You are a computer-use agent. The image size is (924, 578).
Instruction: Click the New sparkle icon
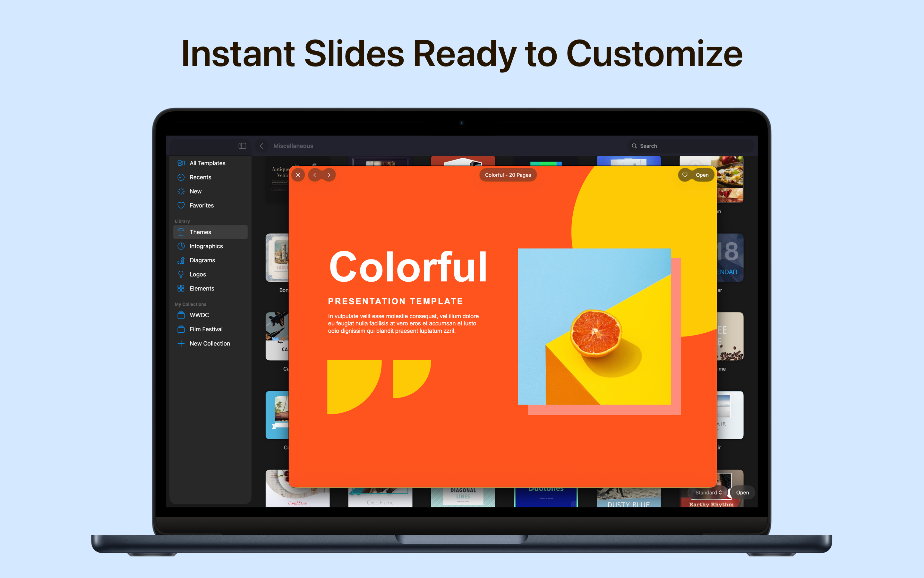(x=181, y=191)
